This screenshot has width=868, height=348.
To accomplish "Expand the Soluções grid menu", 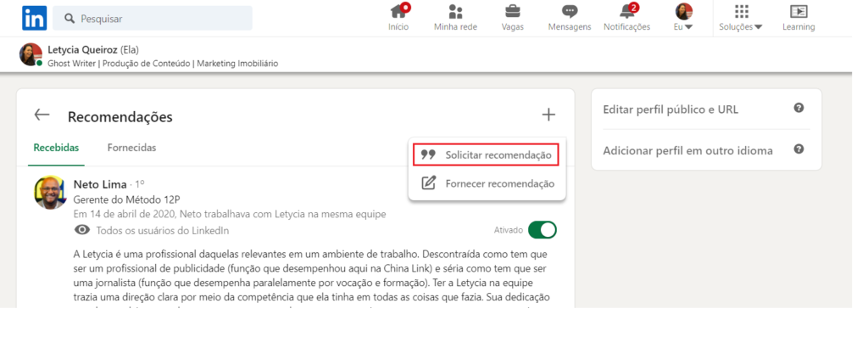I will (x=741, y=17).
